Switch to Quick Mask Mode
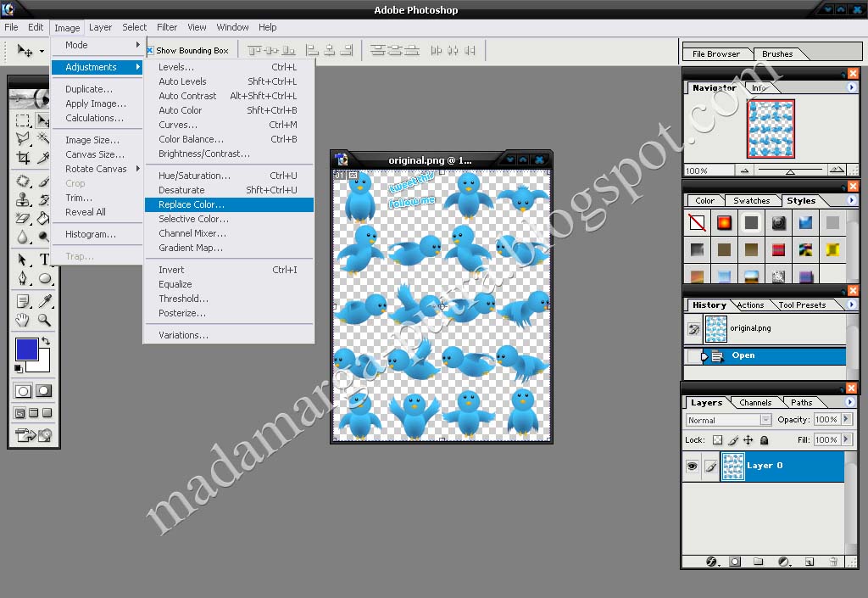868x598 pixels. (x=43, y=391)
